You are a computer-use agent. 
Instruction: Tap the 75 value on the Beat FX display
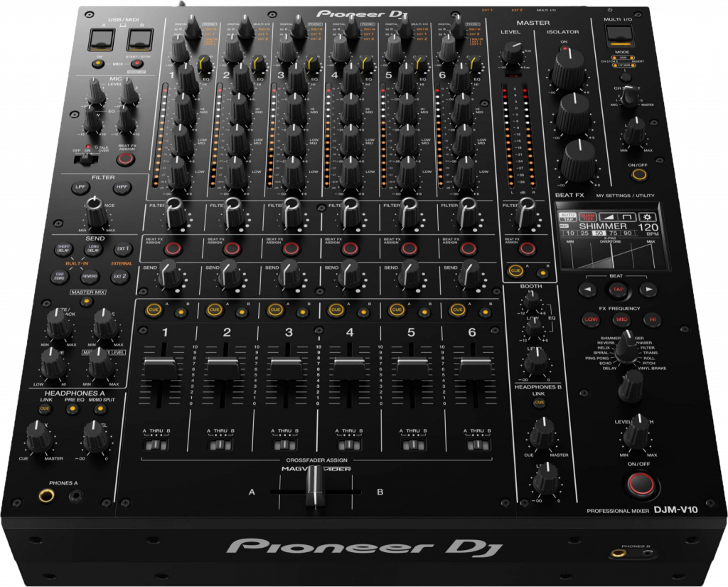614,233
